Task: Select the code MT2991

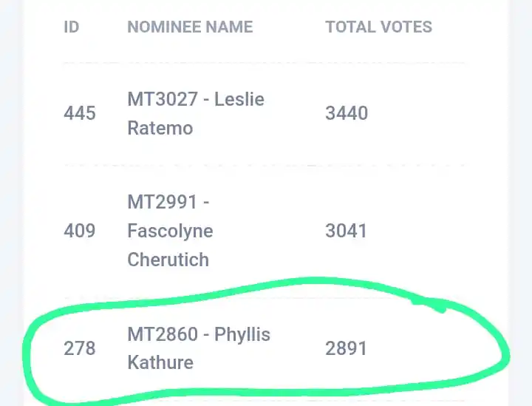Action: (x=163, y=202)
